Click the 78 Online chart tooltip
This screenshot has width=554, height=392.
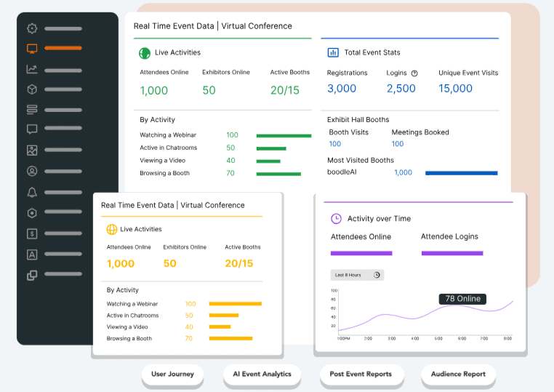(462, 299)
